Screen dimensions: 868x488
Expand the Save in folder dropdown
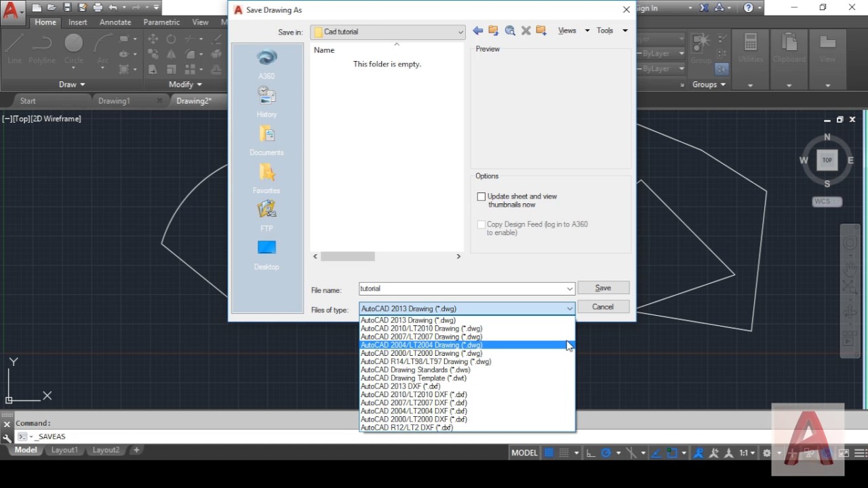point(460,32)
